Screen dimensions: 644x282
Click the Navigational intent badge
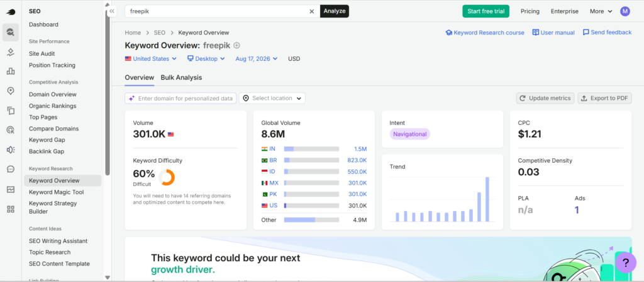pos(410,134)
